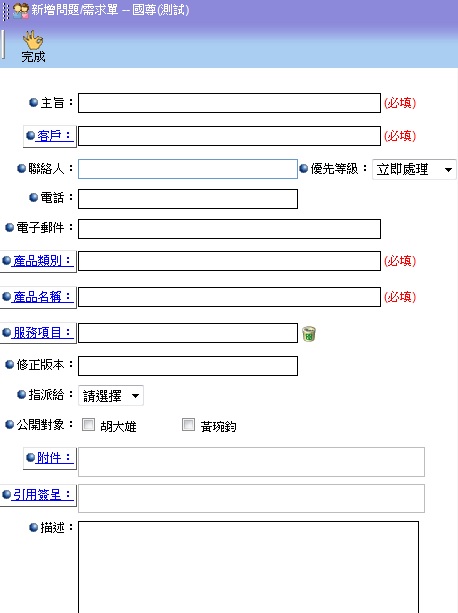Check the 胡大雄 checkbox
This screenshot has height=613, width=458.
tap(88, 425)
